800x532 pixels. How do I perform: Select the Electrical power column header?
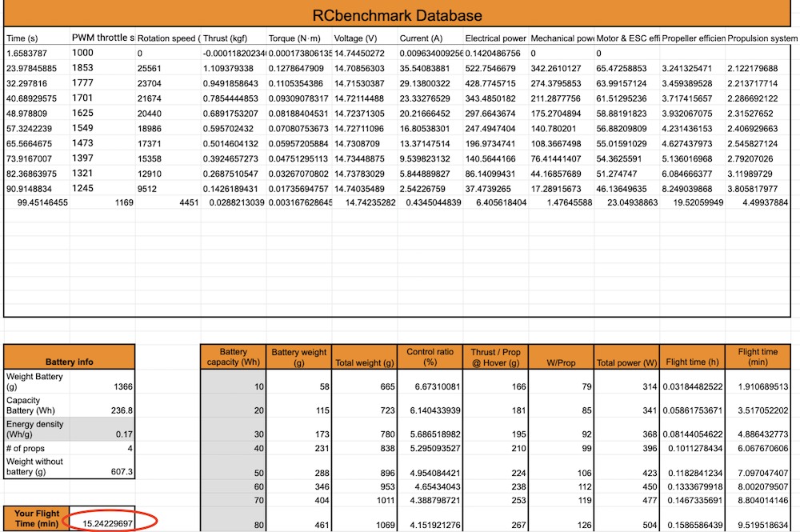tap(494, 37)
